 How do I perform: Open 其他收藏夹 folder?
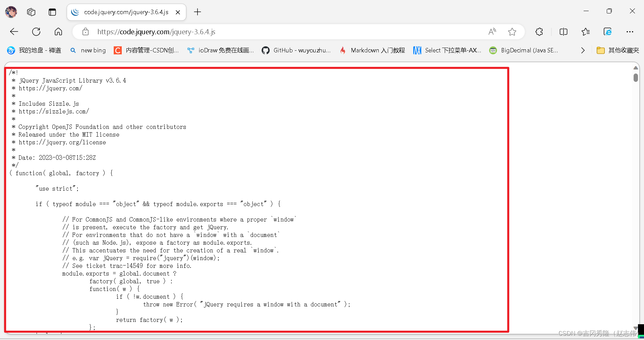(618, 50)
